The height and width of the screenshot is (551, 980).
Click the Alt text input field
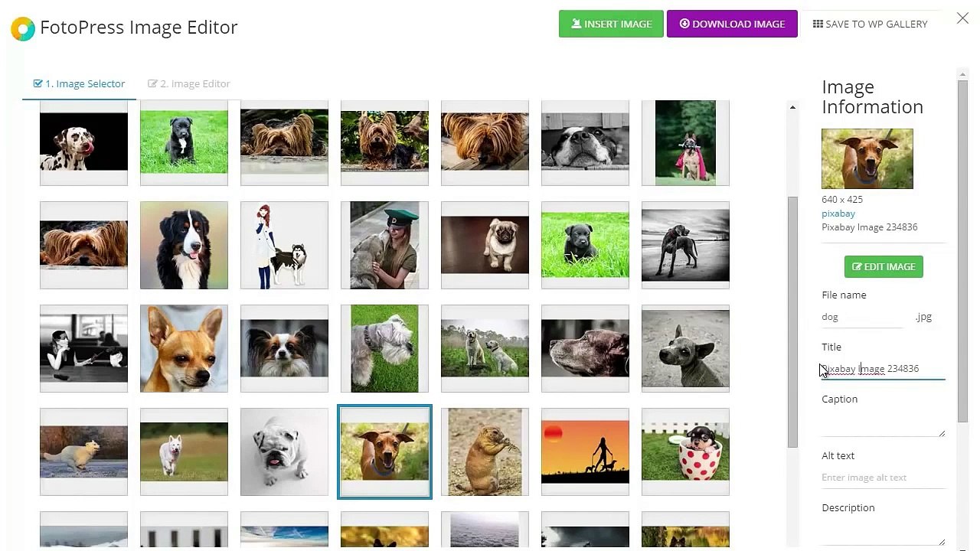point(883,478)
